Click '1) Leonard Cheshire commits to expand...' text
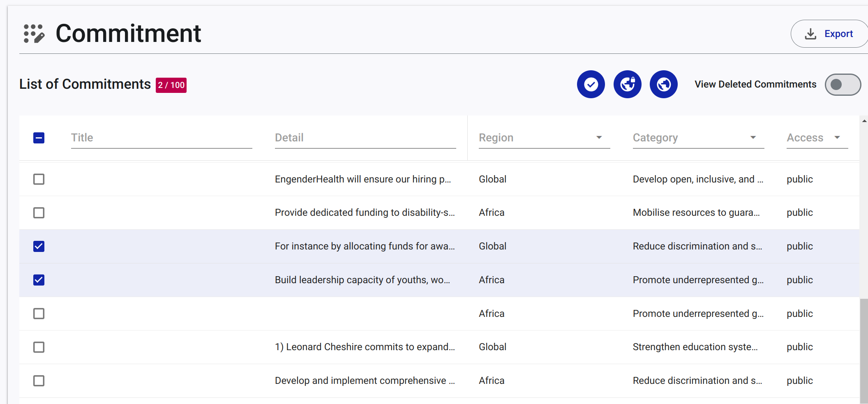Screen dimensions: 868x404 [x=365, y=347]
